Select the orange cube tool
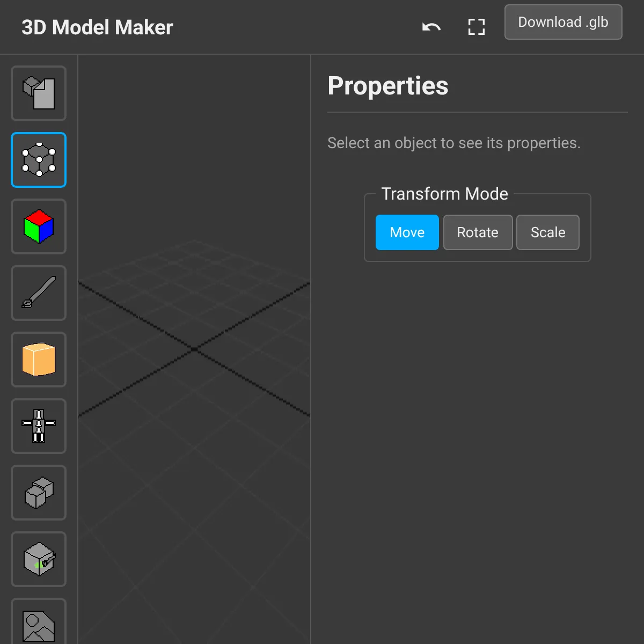This screenshot has height=644, width=644. pyautogui.click(x=39, y=360)
